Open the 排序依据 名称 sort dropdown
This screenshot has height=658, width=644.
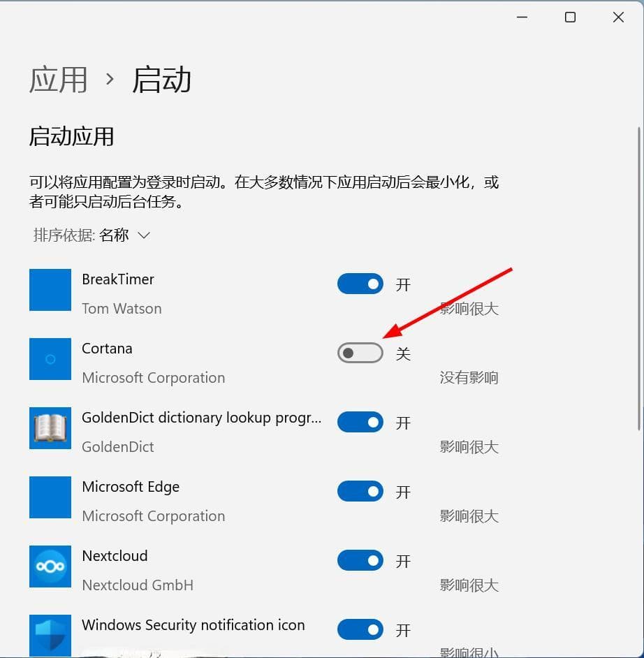coord(92,235)
